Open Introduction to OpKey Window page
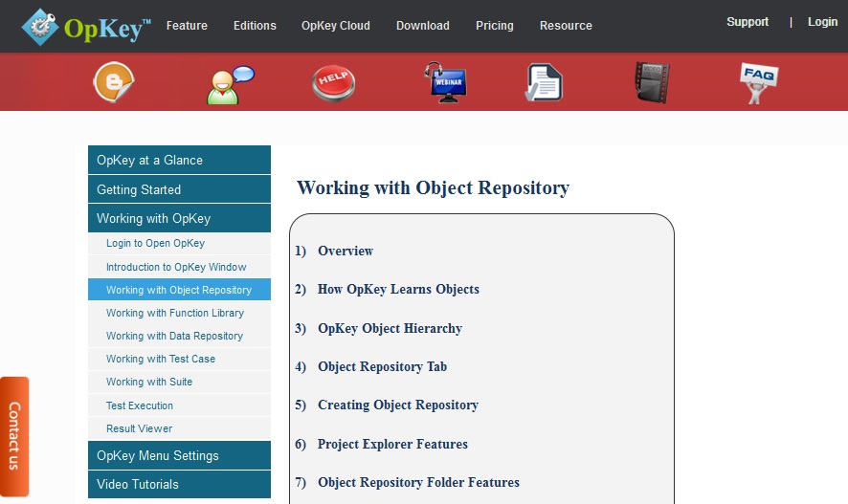The width and height of the screenshot is (848, 504). 180,267
